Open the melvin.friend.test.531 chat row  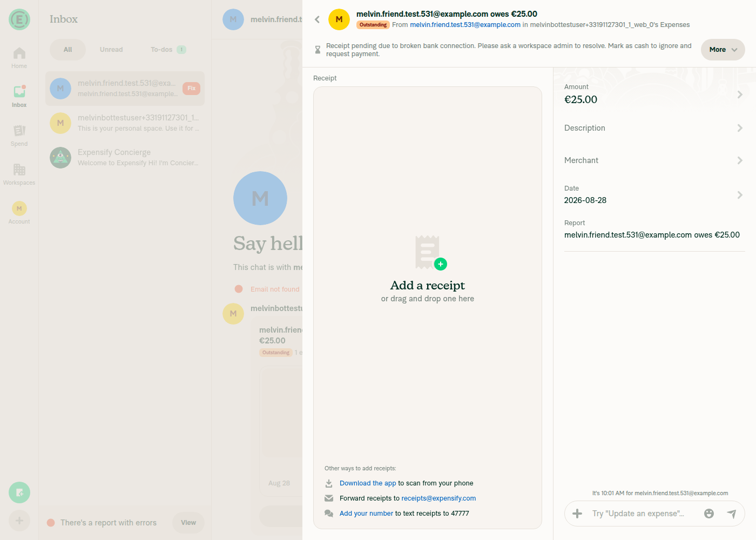tap(125, 89)
